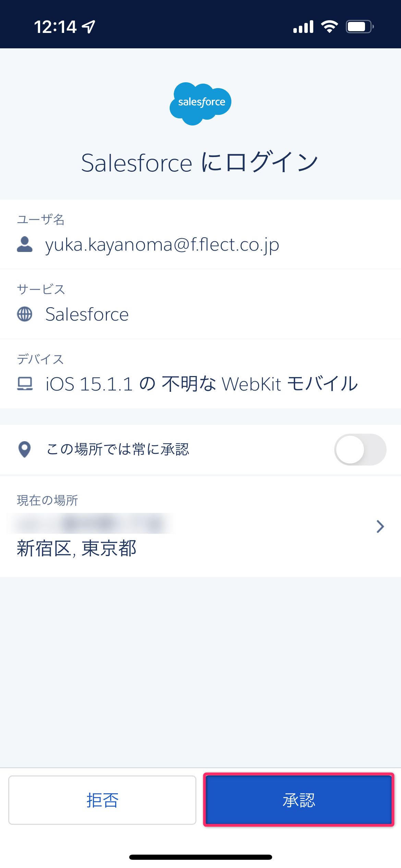401x868 pixels.
Task: Tap the home indicator bar
Action: coord(200,857)
